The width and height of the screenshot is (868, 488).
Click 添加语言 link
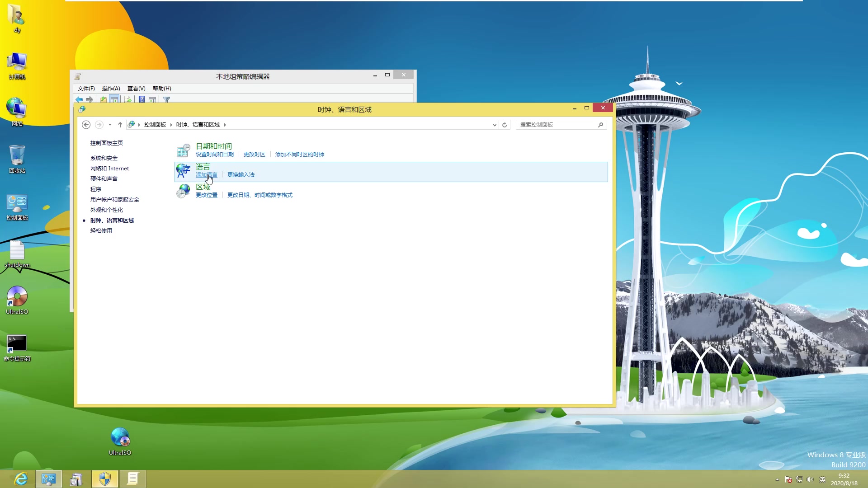pos(207,175)
